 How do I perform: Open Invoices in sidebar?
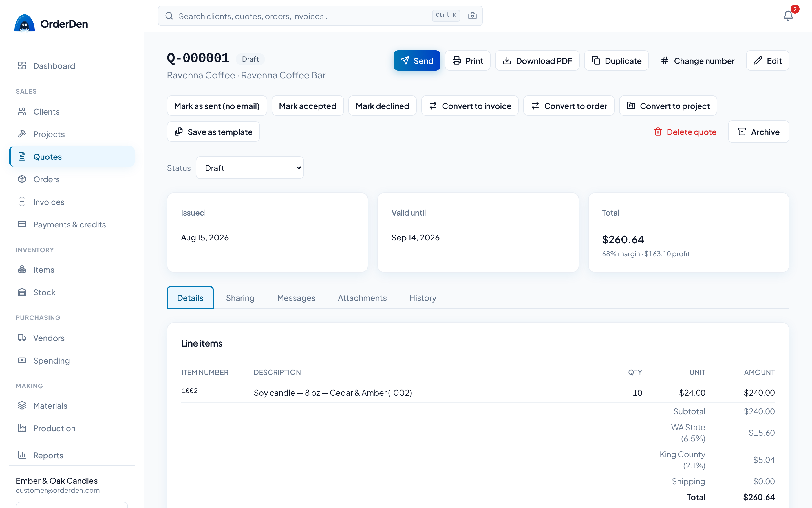[x=72, y=202]
